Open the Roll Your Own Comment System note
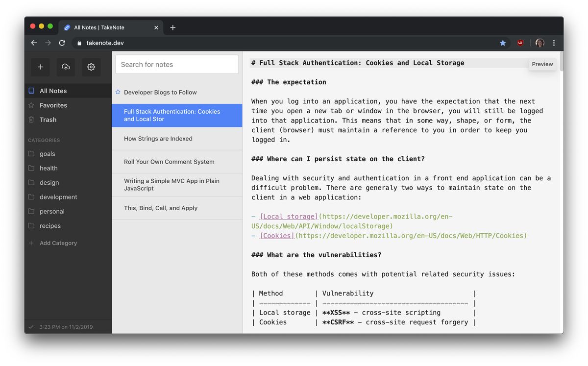Screen dimensions: 588x366 tap(169, 162)
